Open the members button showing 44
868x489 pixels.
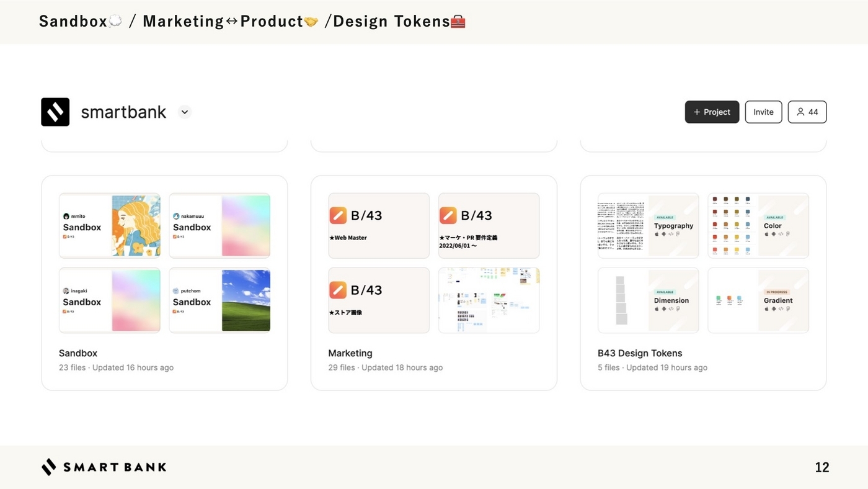[x=807, y=112]
